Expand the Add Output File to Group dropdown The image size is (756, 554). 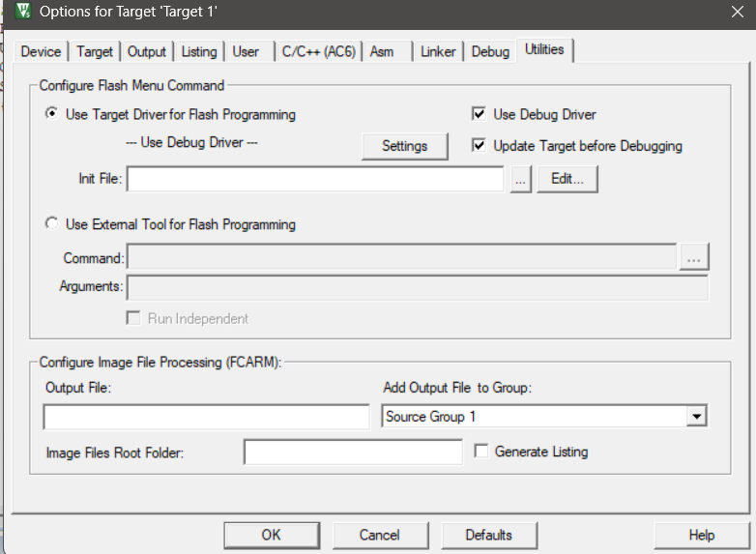pyautogui.click(x=695, y=417)
